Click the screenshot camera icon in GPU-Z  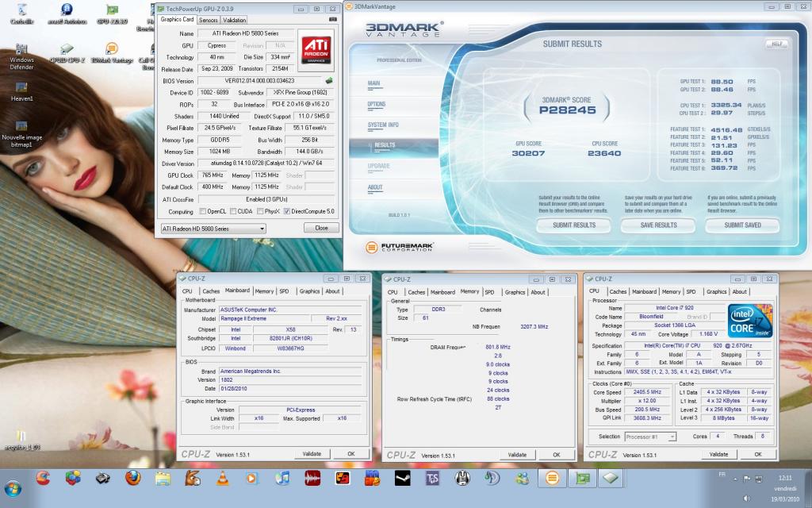point(333,19)
